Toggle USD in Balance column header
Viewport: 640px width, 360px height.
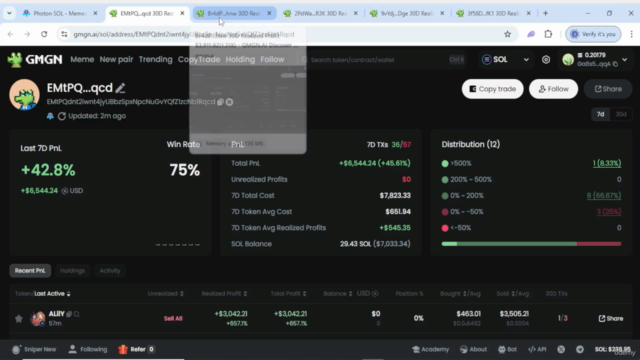(x=367, y=293)
